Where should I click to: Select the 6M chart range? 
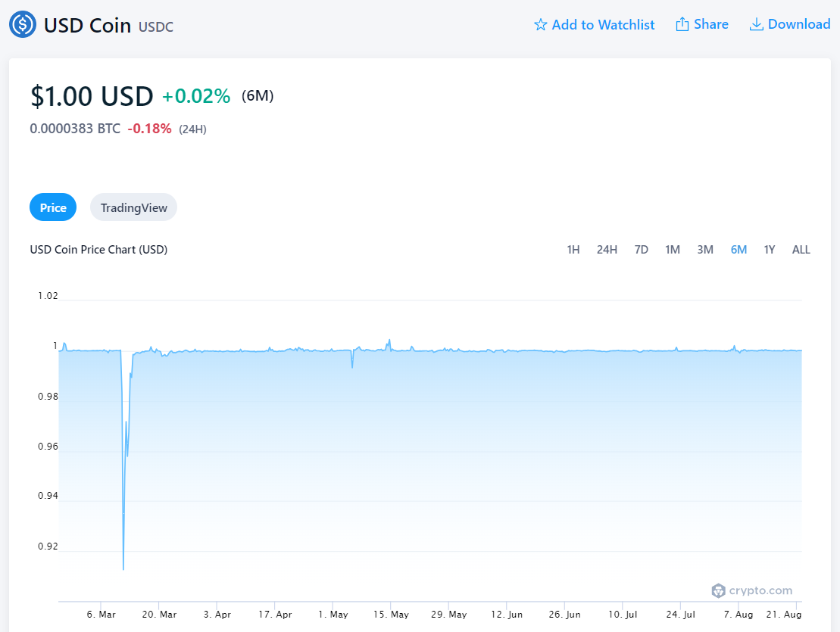click(739, 249)
